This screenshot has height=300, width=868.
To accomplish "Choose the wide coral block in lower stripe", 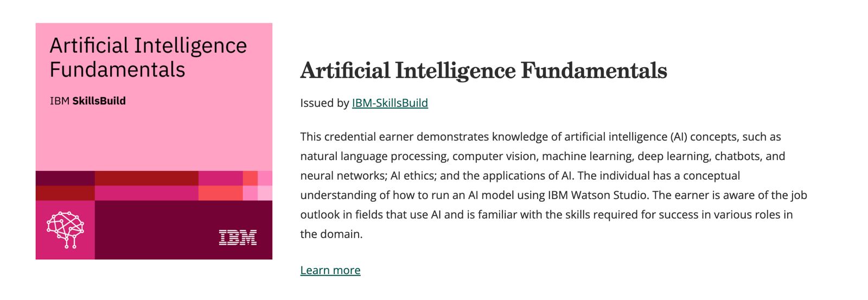I will 220,193.
